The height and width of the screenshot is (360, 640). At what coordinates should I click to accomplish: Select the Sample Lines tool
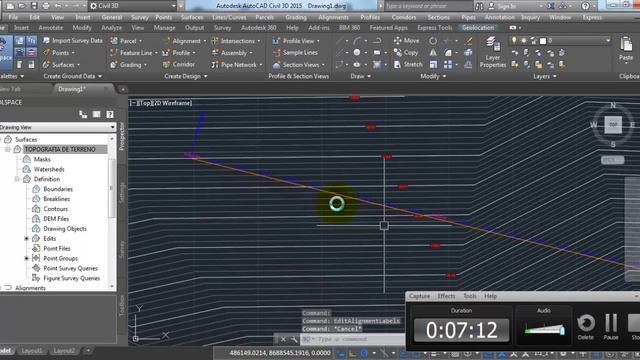(295, 53)
